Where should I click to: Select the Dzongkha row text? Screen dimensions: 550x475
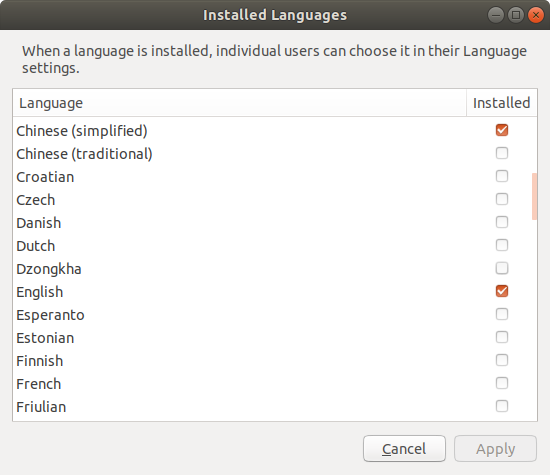coord(49,269)
